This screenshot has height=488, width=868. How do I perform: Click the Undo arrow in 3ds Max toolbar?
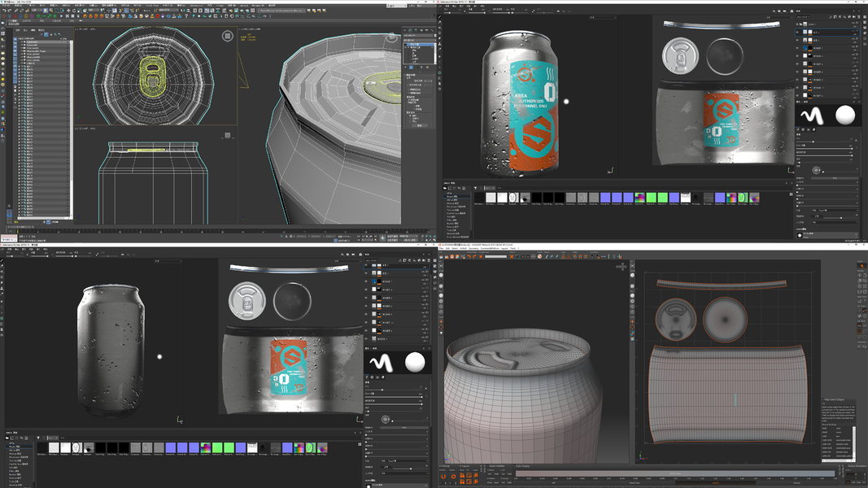click(4, 11)
